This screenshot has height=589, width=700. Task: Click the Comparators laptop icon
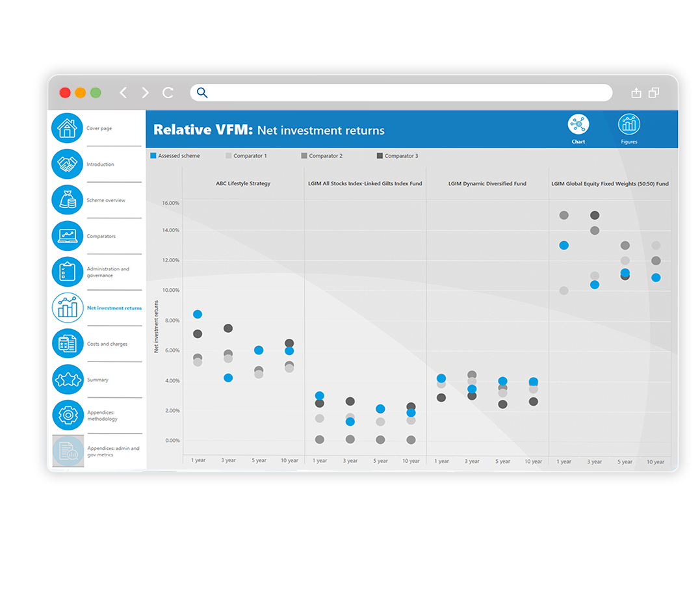67,236
